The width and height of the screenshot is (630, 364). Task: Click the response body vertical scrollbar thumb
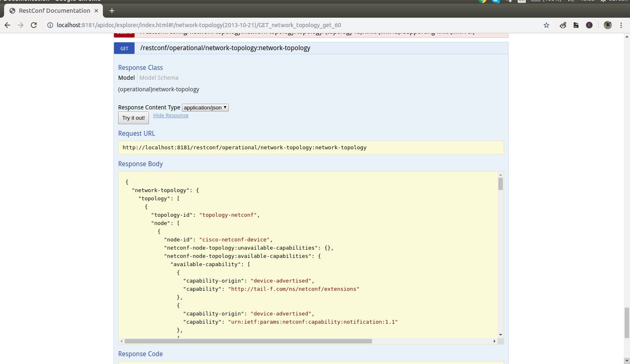(x=500, y=184)
